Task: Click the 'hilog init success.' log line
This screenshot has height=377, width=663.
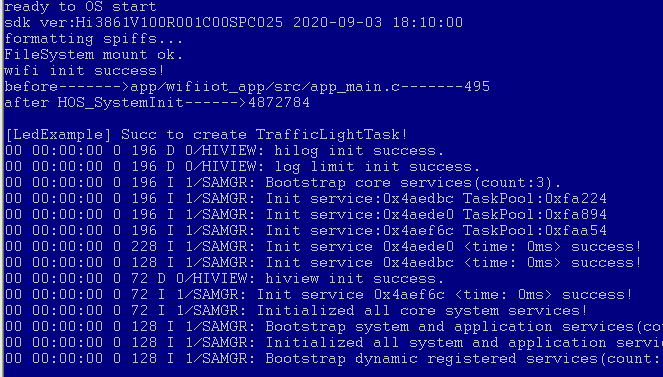Action: [x=225, y=151]
